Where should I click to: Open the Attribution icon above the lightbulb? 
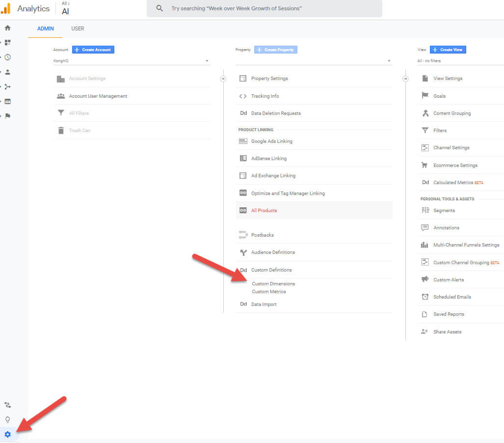[x=7, y=405]
